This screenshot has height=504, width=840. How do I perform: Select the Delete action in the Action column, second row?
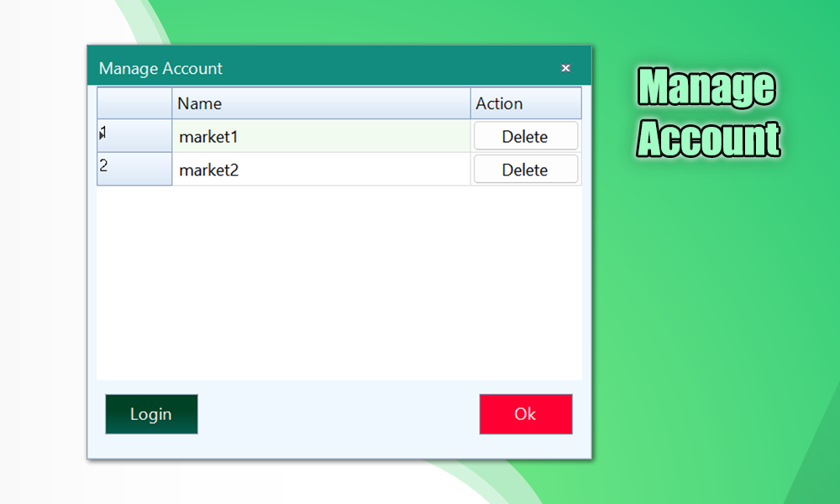click(526, 169)
